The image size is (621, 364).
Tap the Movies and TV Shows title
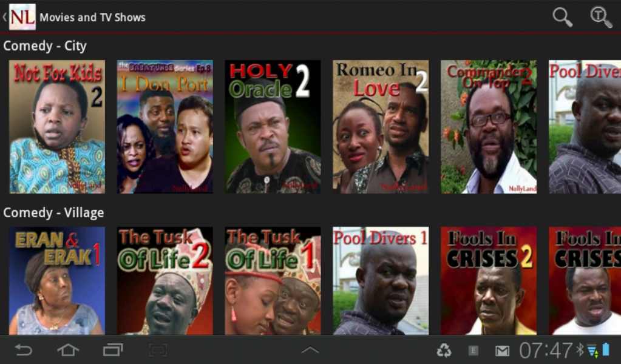point(92,18)
